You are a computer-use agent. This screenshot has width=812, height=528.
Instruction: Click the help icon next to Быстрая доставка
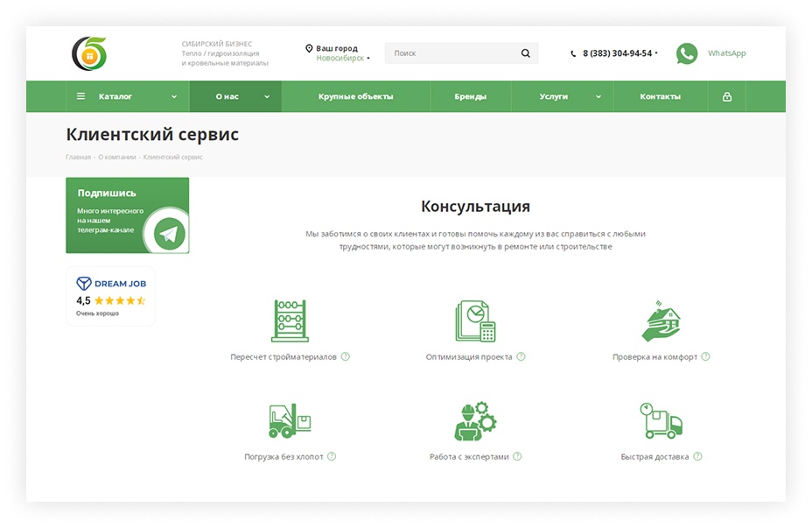click(697, 456)
